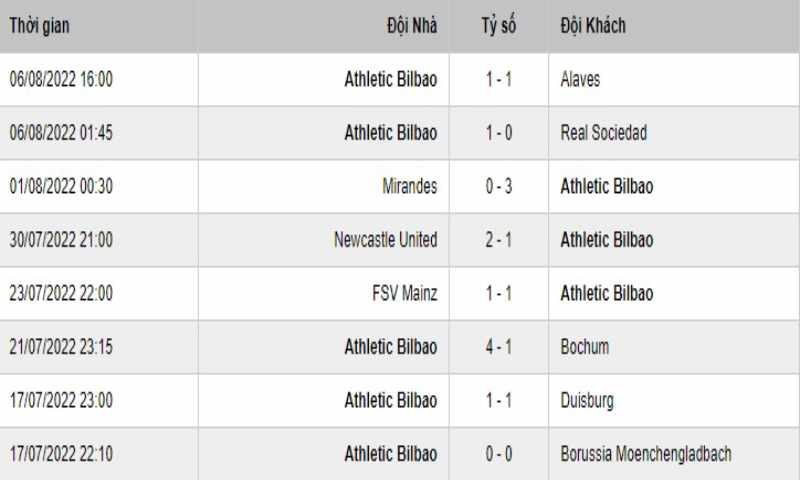This screenshot has height=480, width=800.
Task: Click the Đội Khách column header
Action: [593, 26]
